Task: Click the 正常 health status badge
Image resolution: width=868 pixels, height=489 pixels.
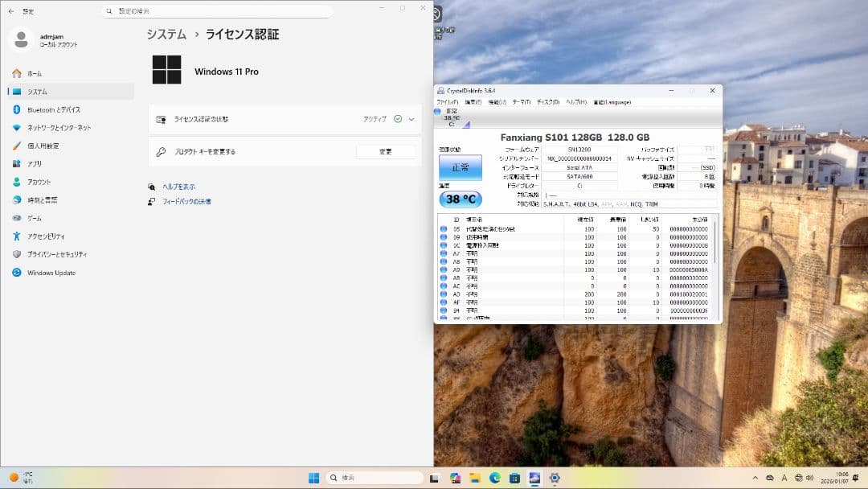Action: [x=461, y=167]
